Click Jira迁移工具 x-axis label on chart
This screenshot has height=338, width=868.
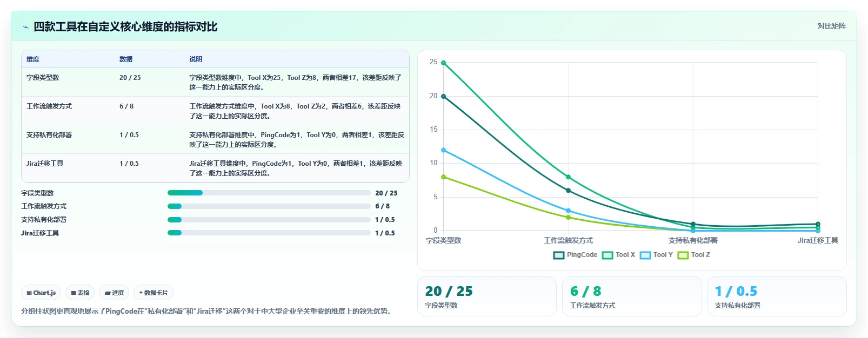tap(818, 240)
